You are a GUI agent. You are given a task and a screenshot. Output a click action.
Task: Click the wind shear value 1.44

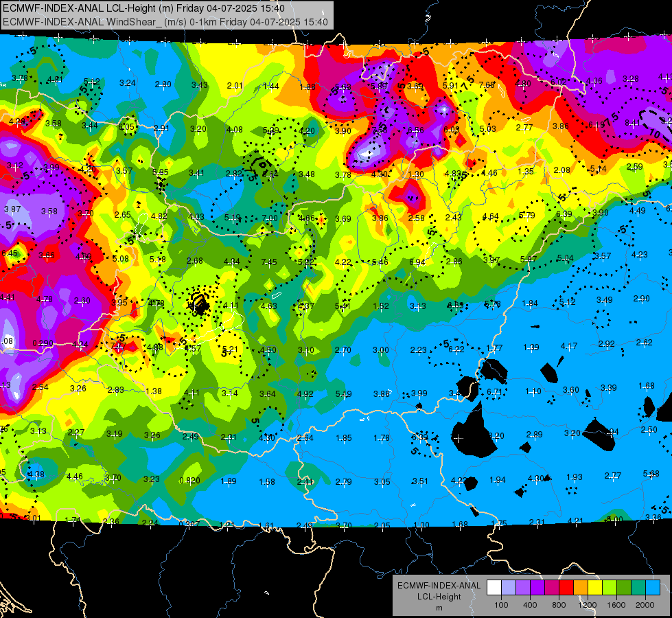pyautogui.click(x=271, y=87)
